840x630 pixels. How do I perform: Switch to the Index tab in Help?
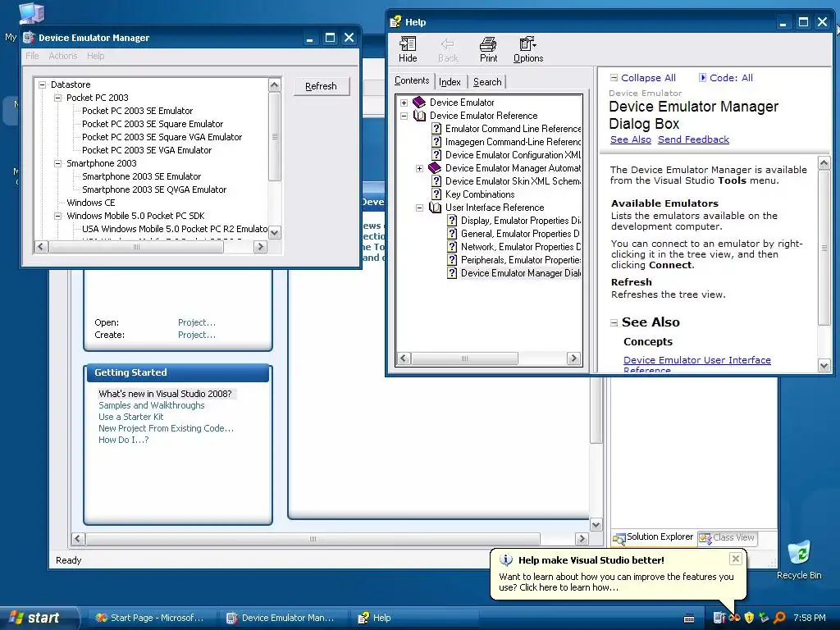(450, 82)
